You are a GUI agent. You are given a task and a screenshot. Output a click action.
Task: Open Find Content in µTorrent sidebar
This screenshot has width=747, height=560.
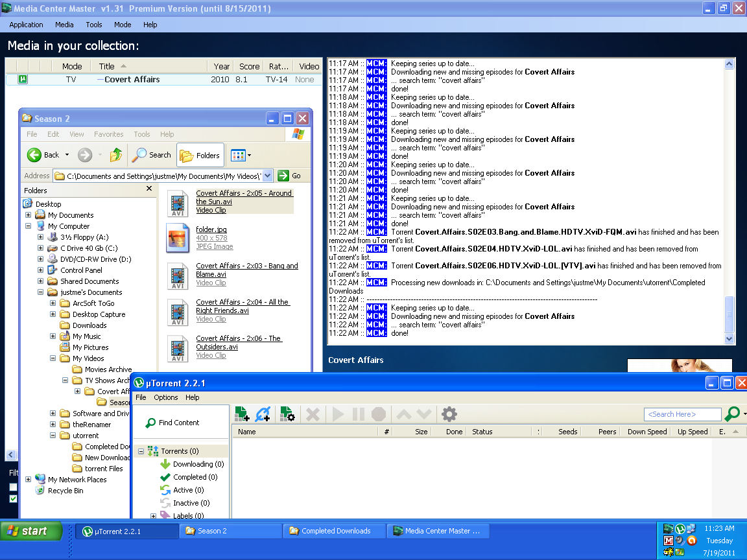tap(172, 423)
